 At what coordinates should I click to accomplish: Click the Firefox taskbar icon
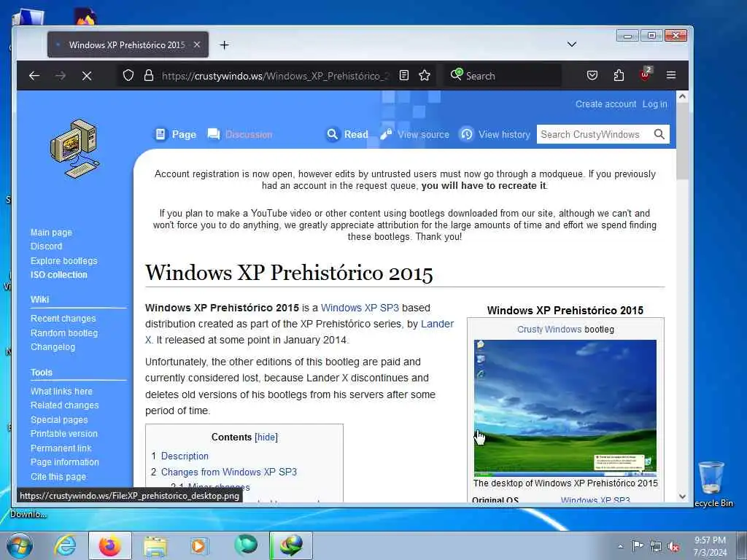click(109, 545)
